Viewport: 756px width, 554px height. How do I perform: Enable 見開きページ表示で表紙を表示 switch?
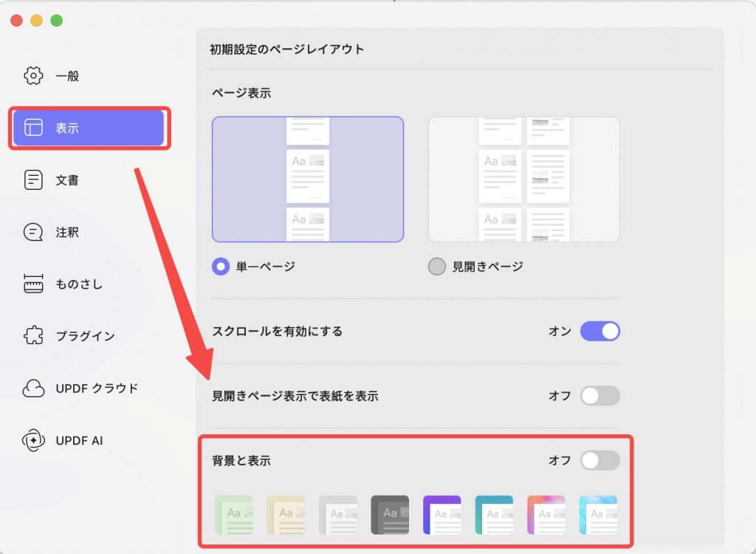[599, 396]
